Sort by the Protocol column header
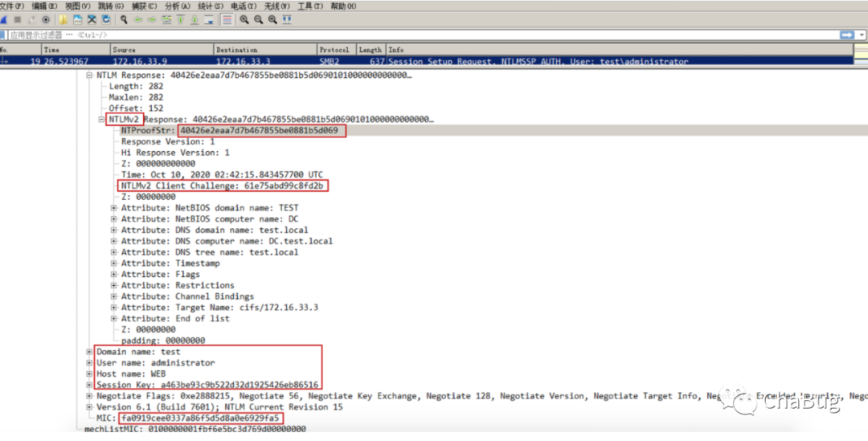The width and height of the screenshot is (868, 441). click(337, 50)
